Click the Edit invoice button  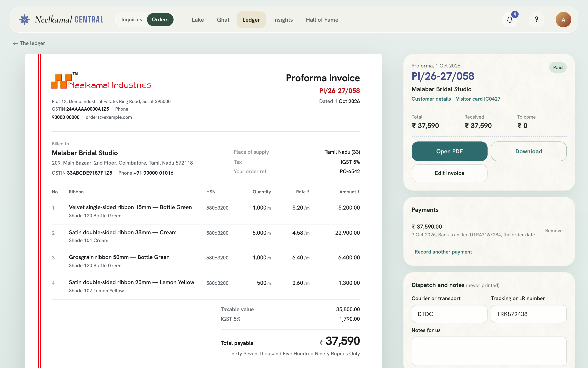point(449,173)
